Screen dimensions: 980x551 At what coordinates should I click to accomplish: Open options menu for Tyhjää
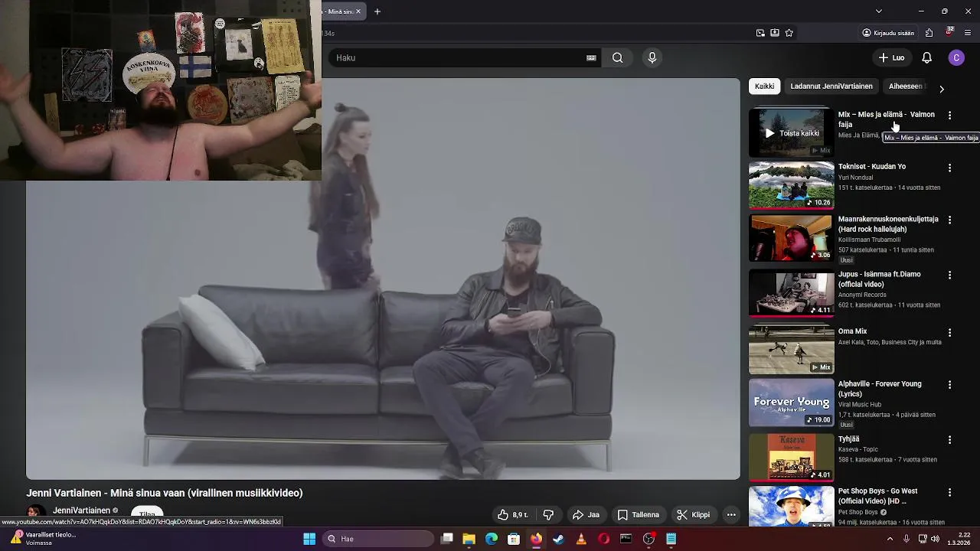949,440
